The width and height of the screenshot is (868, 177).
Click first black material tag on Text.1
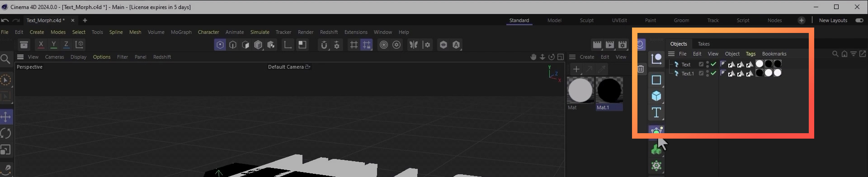coord(759,73)
